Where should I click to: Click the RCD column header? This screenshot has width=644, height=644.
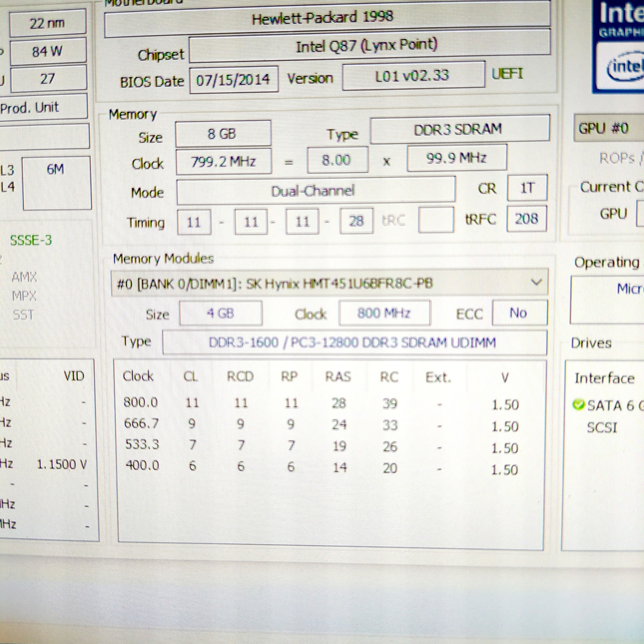240,376
